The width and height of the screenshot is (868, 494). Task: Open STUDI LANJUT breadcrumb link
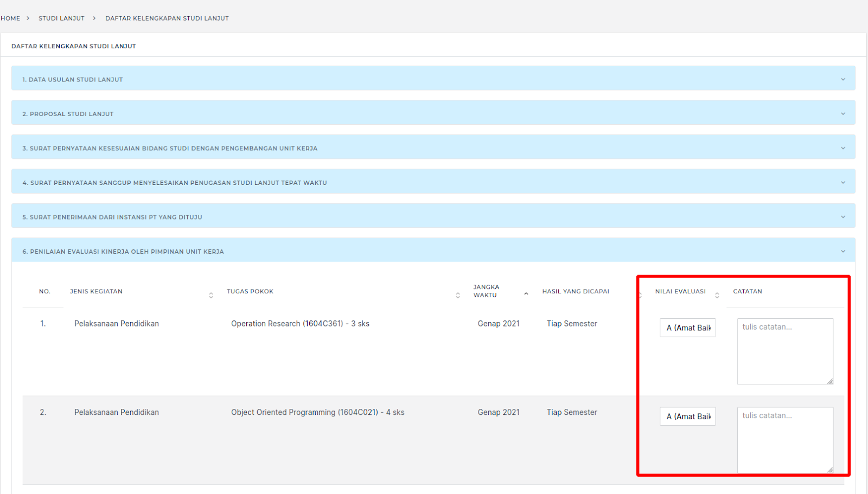[61, 18]
